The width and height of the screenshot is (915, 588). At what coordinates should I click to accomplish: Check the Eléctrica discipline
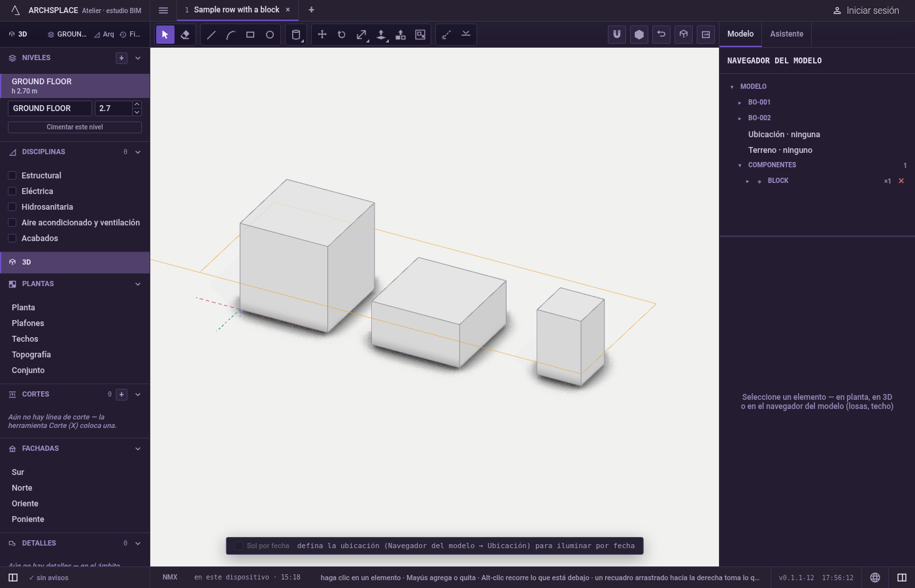12,191
